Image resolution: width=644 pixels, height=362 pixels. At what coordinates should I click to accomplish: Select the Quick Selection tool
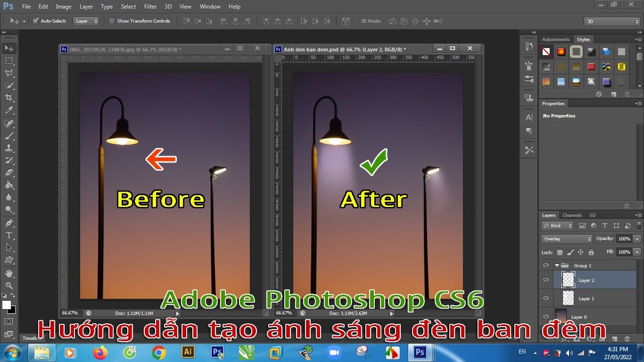tap(9, 85)
